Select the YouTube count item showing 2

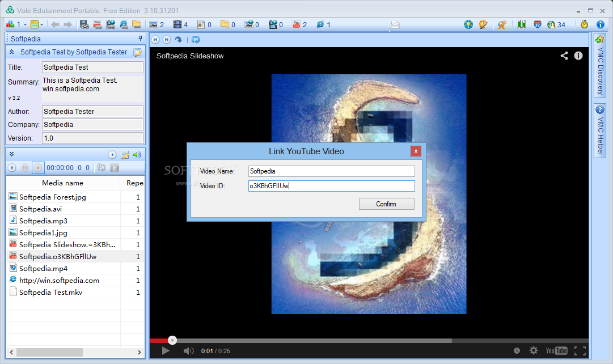300,24
